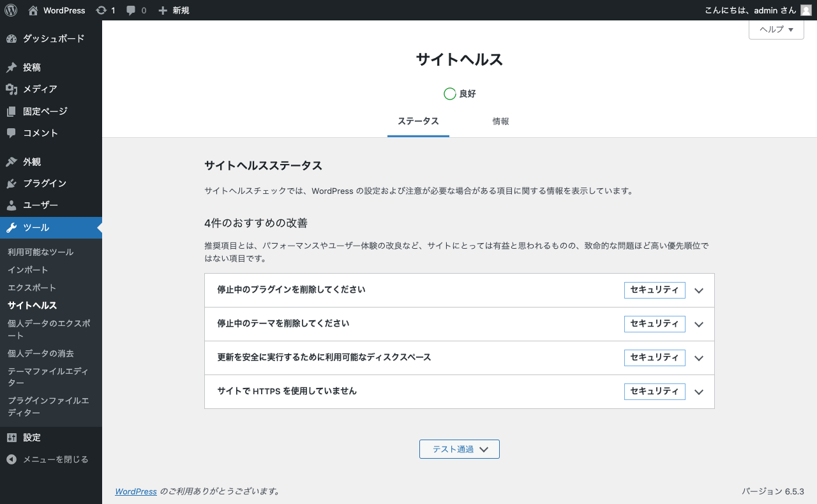Click the plus icon for 新規
This screenshot has height=504, width=817.
coord(163,10)
